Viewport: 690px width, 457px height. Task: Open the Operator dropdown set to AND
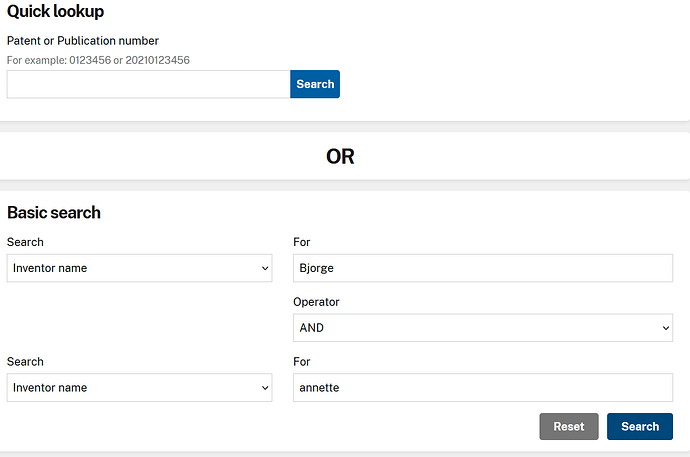coord(482,328)
